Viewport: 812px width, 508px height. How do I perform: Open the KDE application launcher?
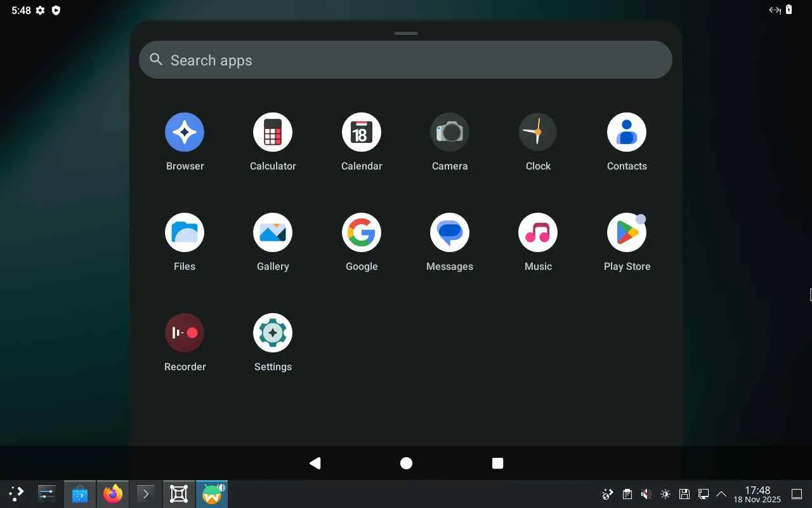pyautogui.click(x=16, y=493)
